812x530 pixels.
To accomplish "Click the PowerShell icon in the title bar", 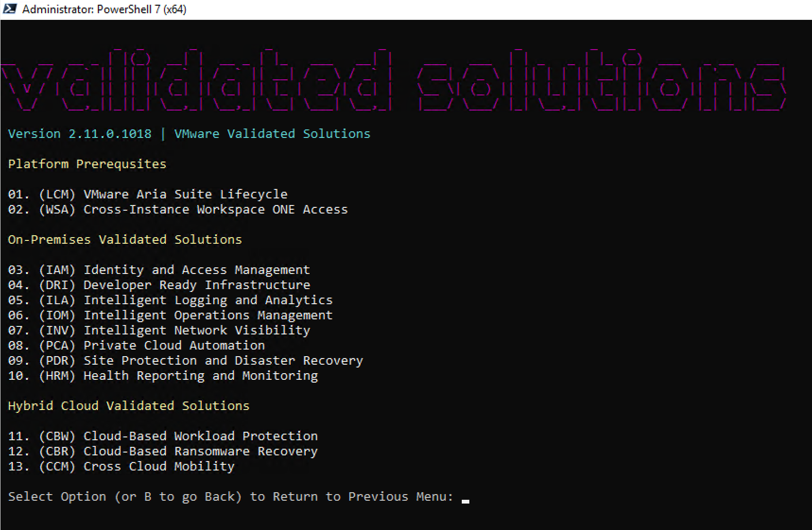I will (9, 9).
